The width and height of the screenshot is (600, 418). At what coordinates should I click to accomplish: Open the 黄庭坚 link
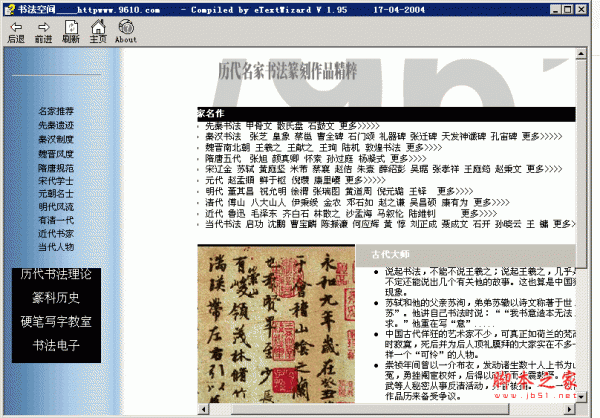click(x=272, y=169)
